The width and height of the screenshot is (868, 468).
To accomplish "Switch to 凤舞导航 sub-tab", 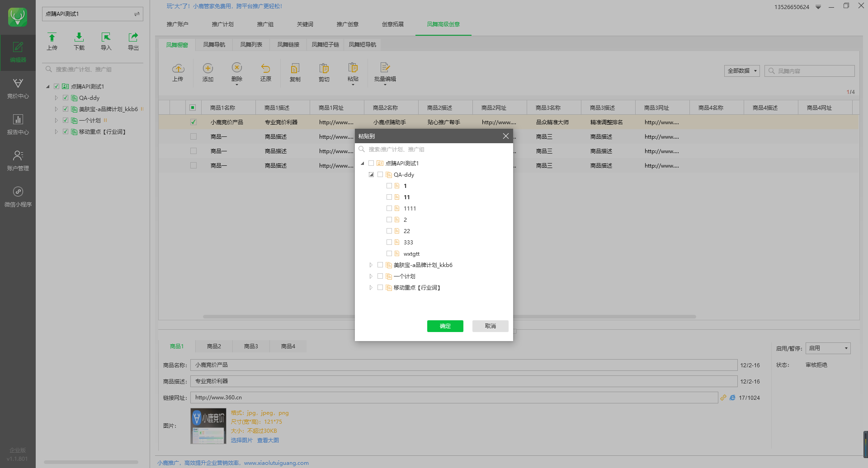I will (214, 45).
